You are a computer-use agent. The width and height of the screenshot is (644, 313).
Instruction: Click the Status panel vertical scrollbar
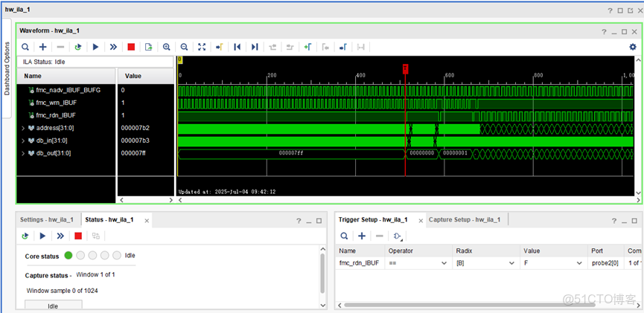pos(323,273)
